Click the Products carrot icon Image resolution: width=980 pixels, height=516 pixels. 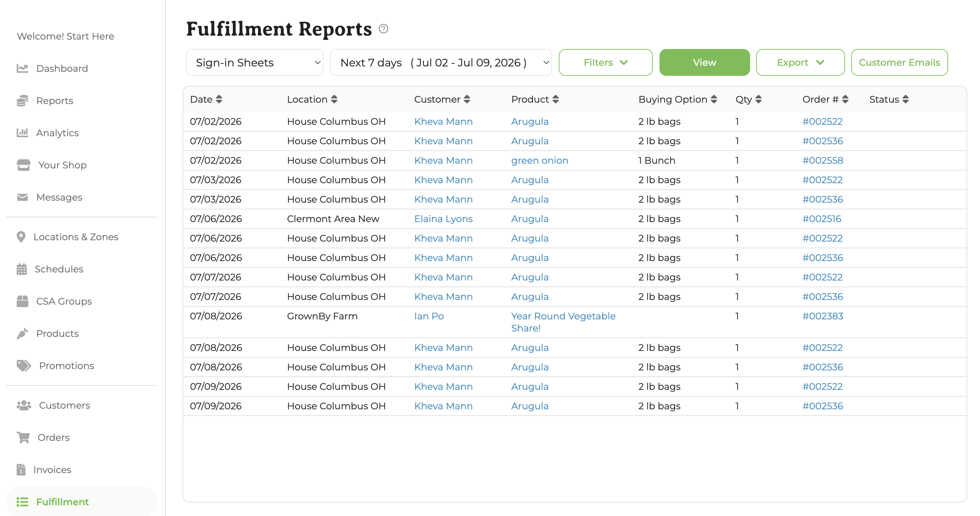pyautogui.click(x=22, y=333)
